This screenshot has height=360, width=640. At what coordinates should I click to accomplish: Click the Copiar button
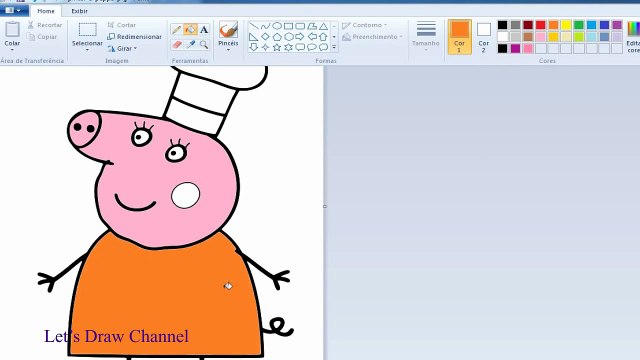click(42, 37)
